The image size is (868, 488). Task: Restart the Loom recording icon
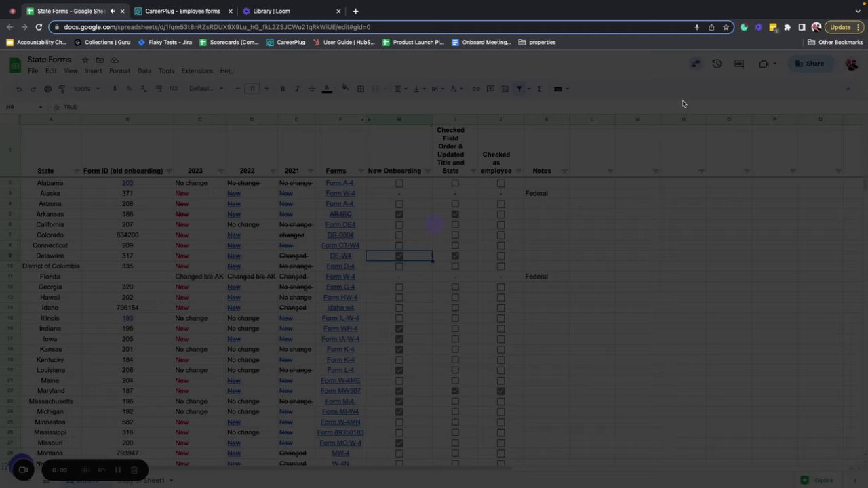[101, 470]
